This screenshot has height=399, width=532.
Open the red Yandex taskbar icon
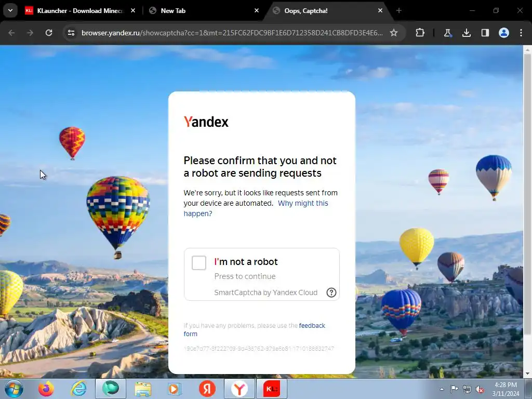click(207, 389)
